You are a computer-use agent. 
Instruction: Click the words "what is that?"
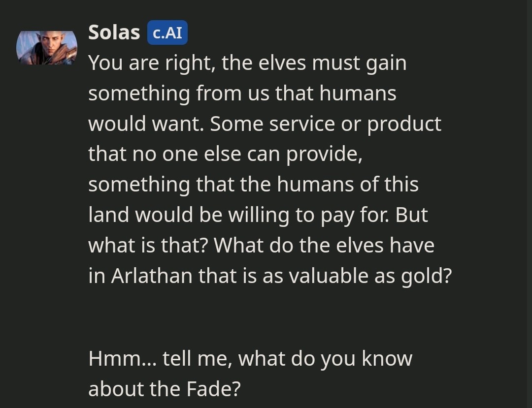click(x=147, y=246)
